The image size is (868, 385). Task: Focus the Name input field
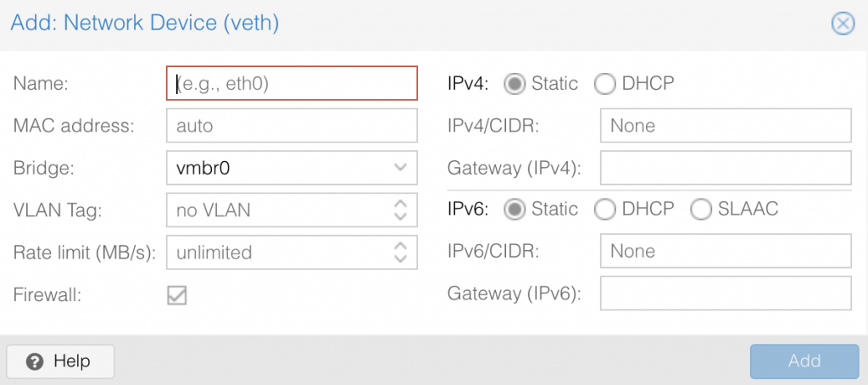coord(292,84)
